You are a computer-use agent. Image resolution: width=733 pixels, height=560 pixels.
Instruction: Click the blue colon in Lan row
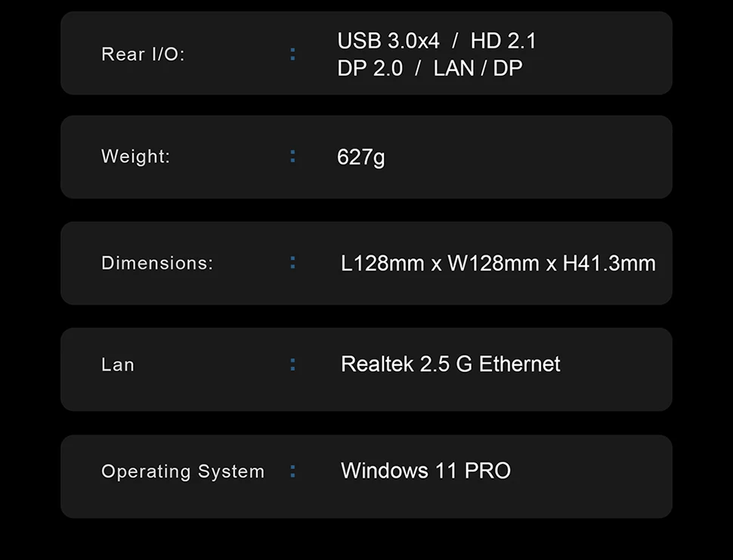click(293, 365)
